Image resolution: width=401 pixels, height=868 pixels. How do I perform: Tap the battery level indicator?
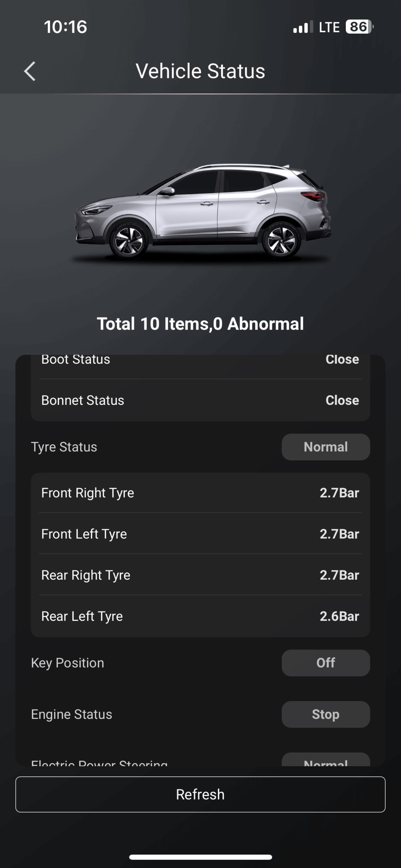[x=360, y=27]
